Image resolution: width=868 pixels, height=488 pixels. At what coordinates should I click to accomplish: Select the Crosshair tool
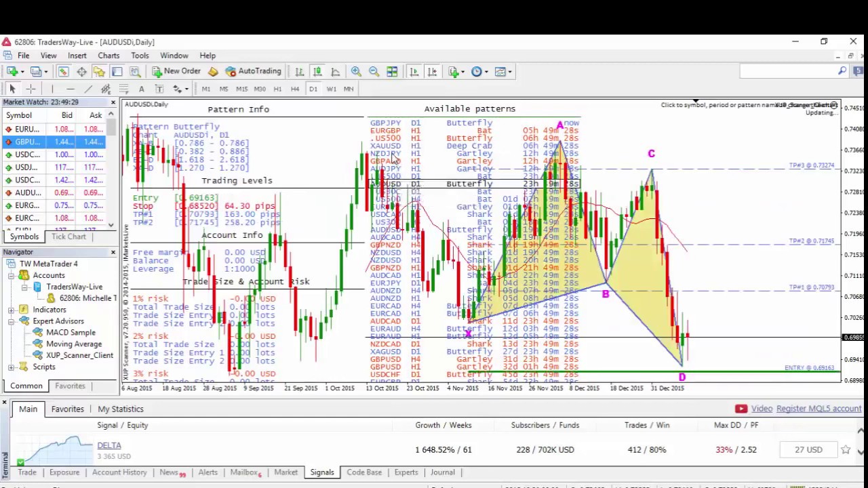tap(31, 89)
